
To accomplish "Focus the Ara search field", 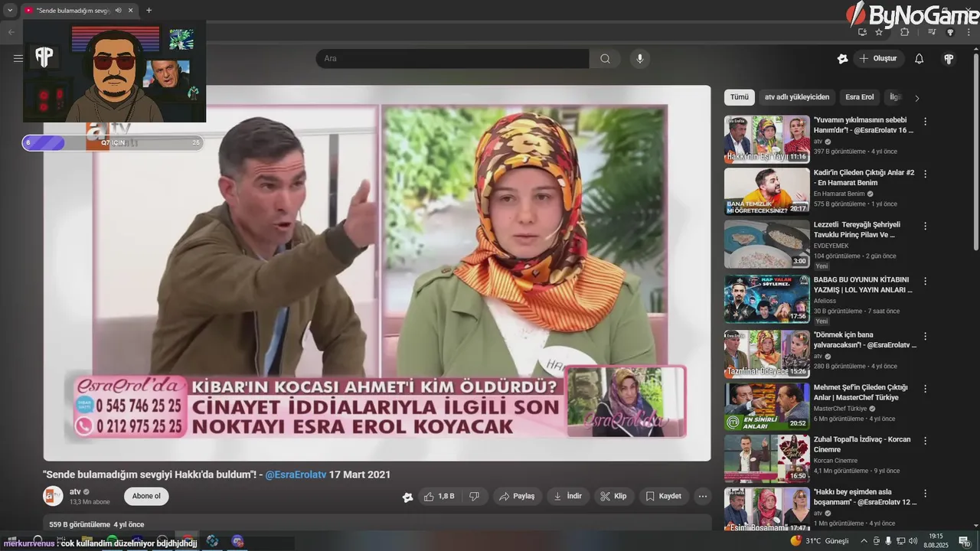I will [x=452, y=59].
